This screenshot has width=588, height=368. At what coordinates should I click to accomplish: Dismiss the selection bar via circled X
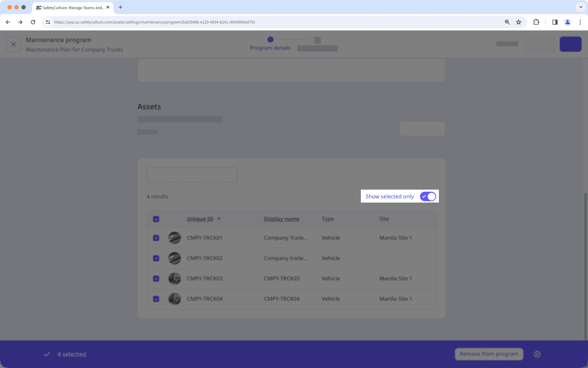537,354
